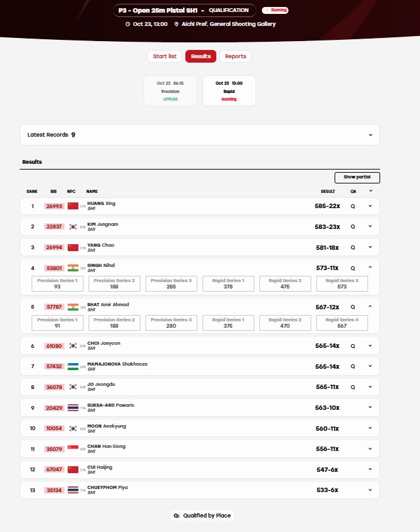This screenshot has width=420, height=532.
Task: Select the Rapid running session card
Action: pos(229,91)
